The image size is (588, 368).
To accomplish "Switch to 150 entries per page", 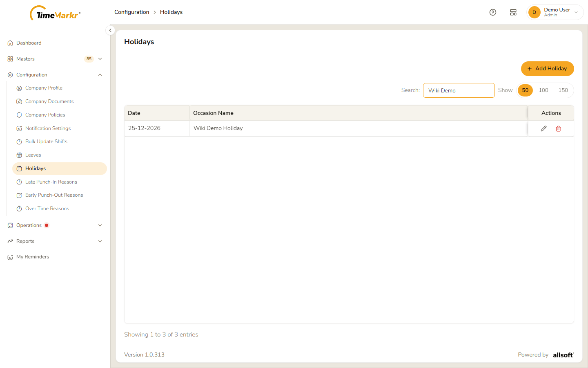I will (563, 90).
